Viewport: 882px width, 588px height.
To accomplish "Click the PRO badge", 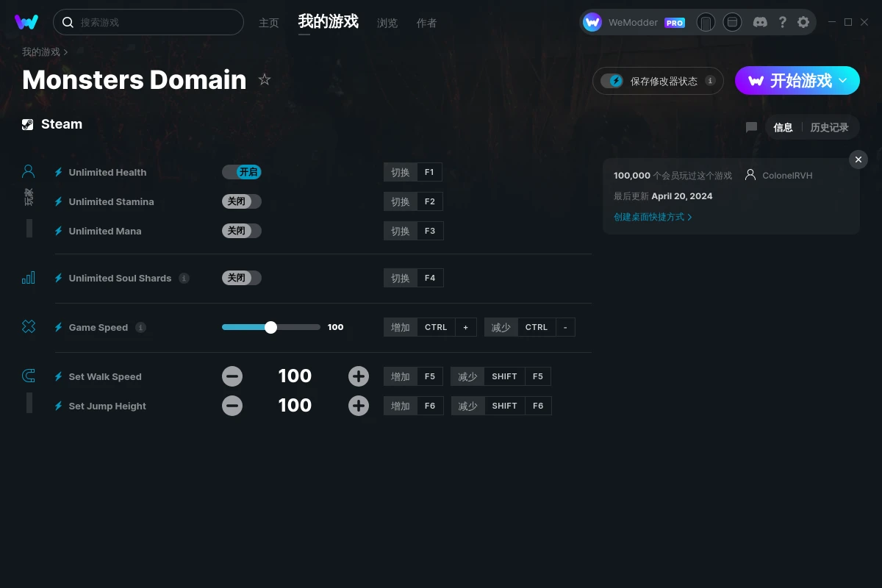I will 675,23.
